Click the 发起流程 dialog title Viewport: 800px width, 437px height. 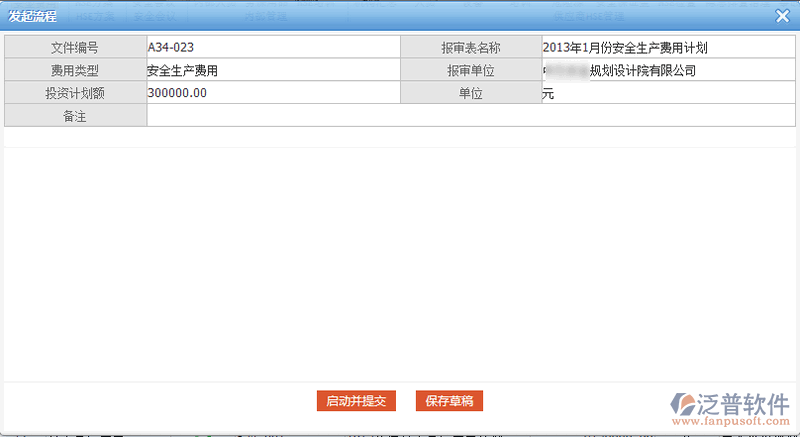[33, 16]
